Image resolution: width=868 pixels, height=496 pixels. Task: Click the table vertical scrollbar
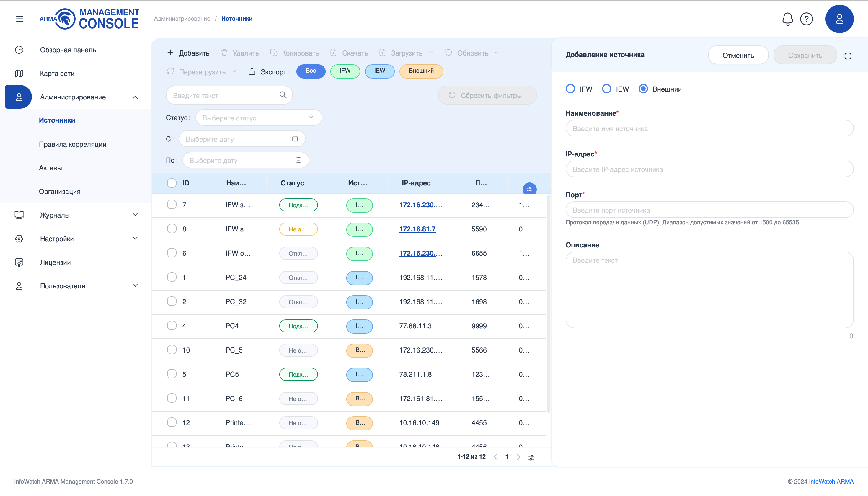[x=548, y=303]
